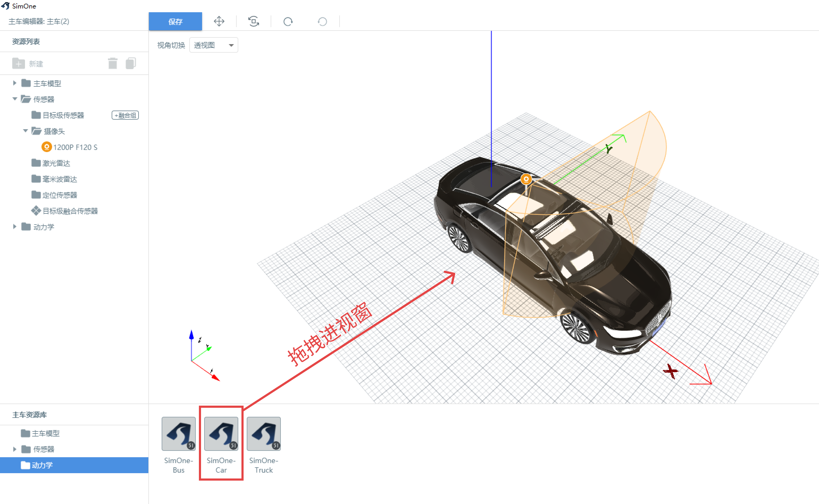Click the 资源列表 header text

26,42
